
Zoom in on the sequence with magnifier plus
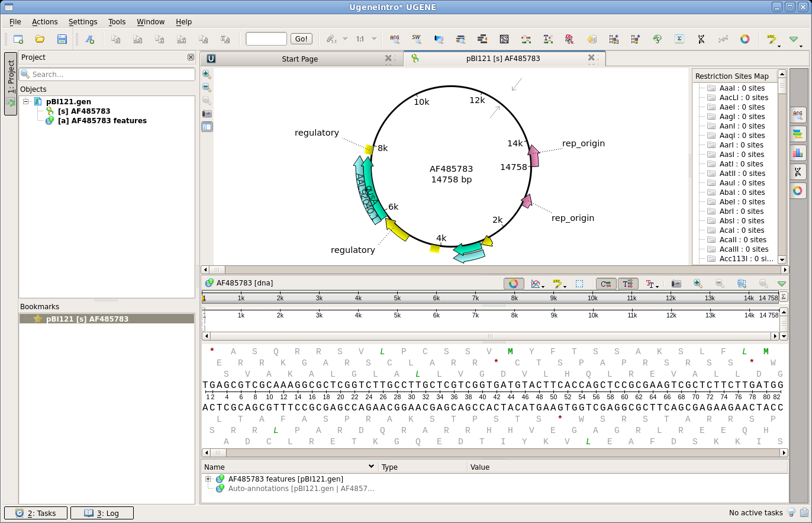point(698,284)
